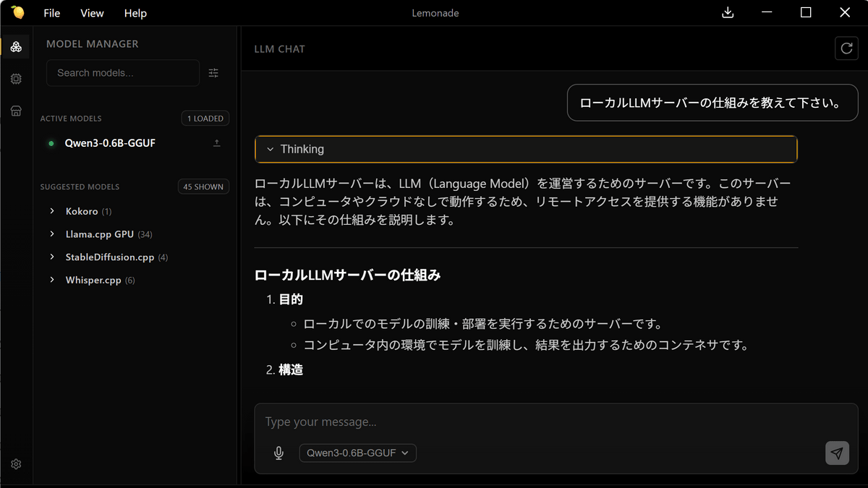Open the model search filter options
The image size is (868, 488).
coord(213,72)
